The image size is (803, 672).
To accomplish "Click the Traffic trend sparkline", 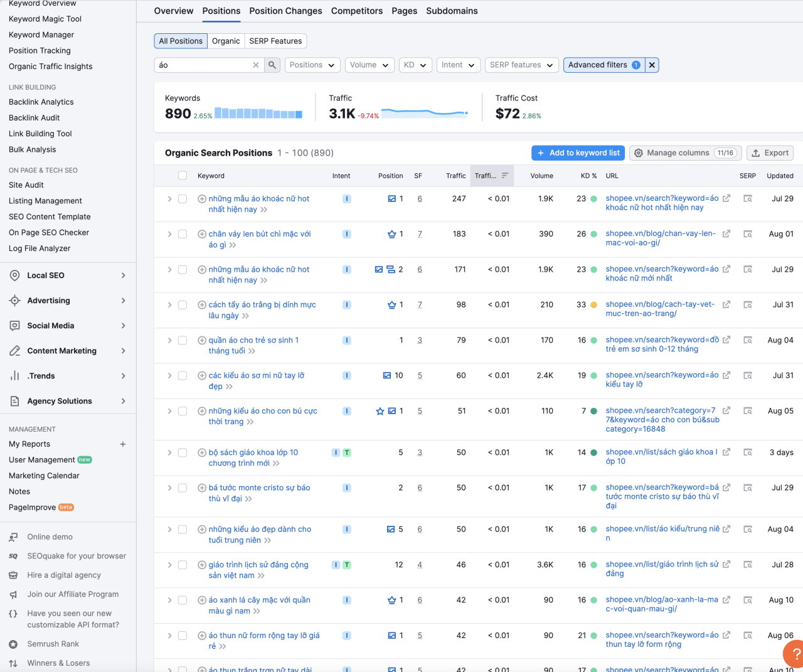I will point(425,113).
